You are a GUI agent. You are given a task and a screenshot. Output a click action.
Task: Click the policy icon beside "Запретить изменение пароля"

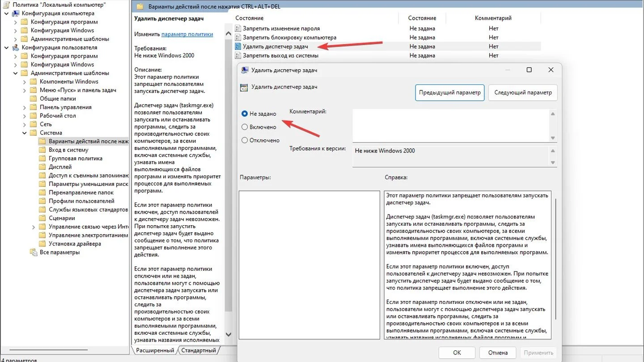[x=238, y=28]
